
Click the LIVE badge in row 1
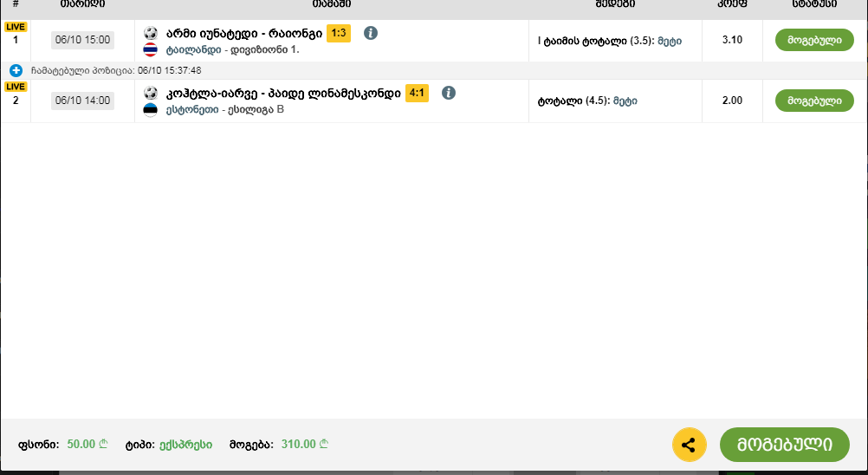click(x=16, y=27)
